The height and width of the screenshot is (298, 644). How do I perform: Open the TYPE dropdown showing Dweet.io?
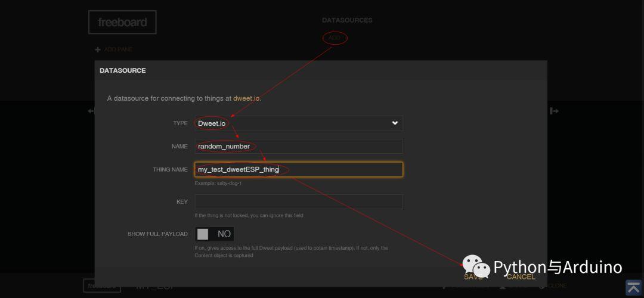pyautogui.click(x=299, y=123)
